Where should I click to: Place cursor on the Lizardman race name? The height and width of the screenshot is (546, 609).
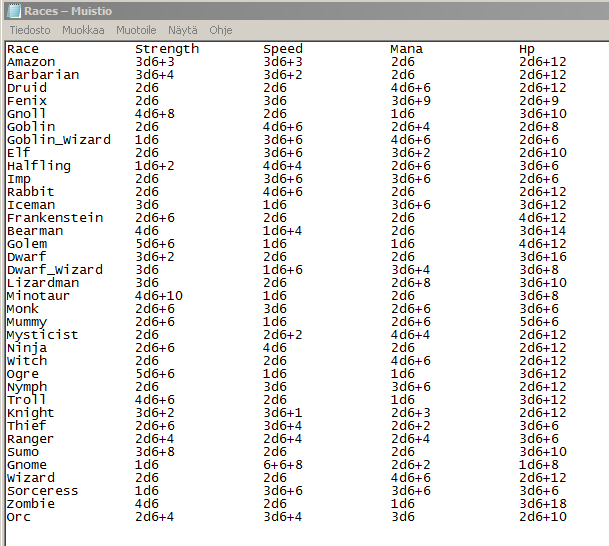click(42, 283)
